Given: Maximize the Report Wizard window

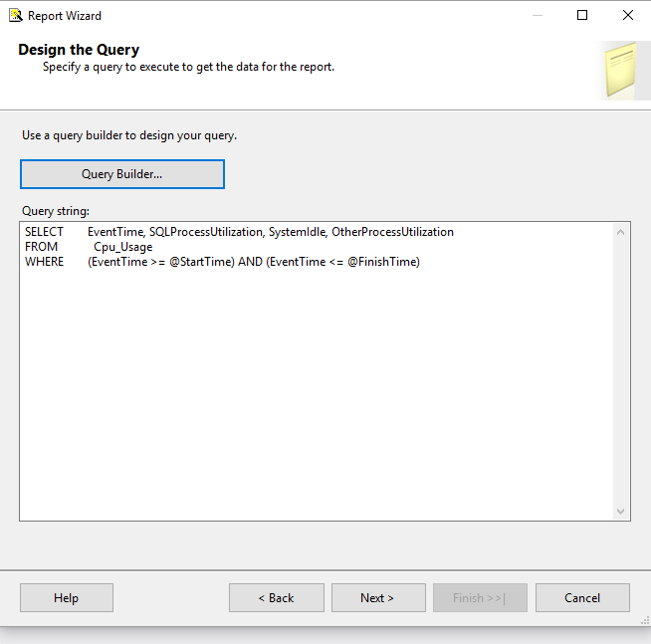Looking at the screenshot, I should (582, 15).
